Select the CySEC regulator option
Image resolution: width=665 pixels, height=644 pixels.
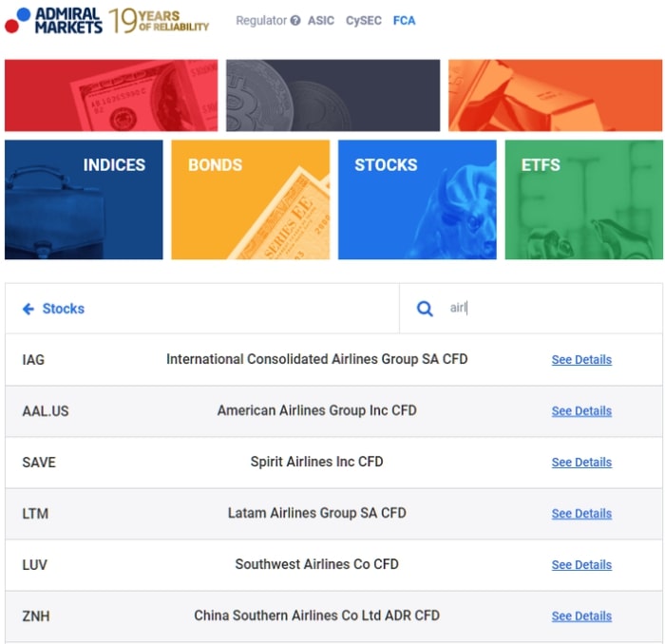pos(364,20)
